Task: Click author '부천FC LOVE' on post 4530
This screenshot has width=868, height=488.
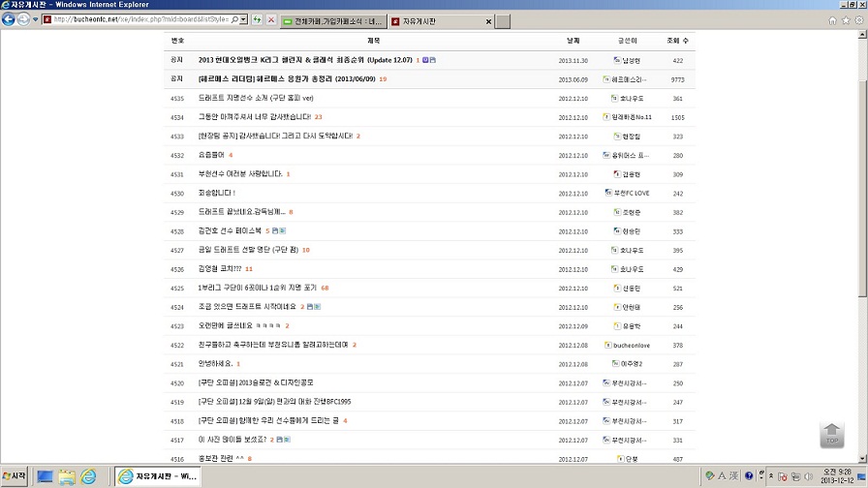Action: pyautogui.click(x=631, y=193)
